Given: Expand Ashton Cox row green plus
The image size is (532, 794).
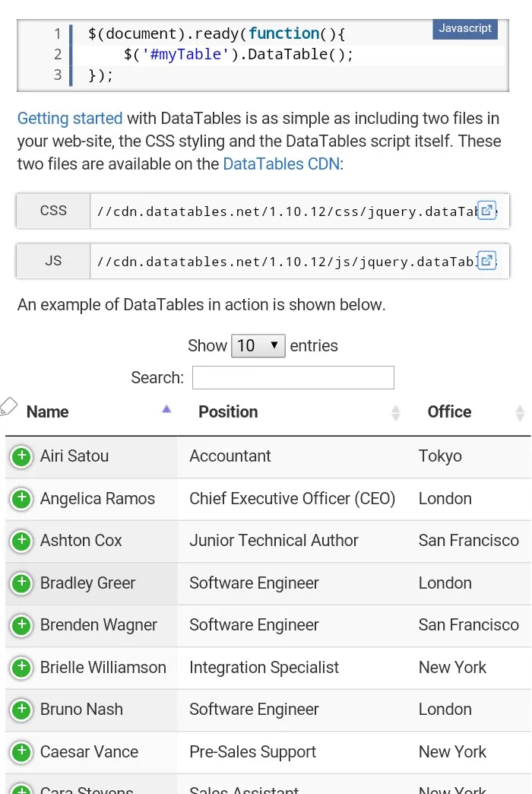Looking at the screenshot, I should (x=21, y=541).
